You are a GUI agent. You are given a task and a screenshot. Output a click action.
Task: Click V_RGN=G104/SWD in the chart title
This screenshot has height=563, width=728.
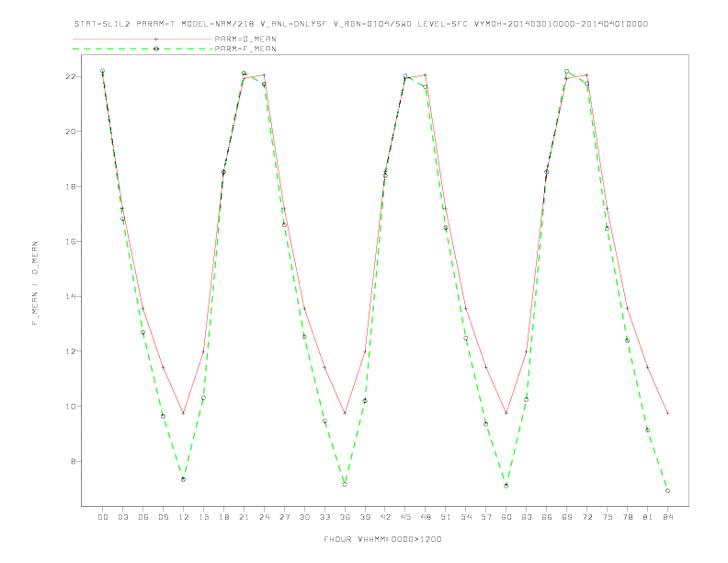[372, 24]
